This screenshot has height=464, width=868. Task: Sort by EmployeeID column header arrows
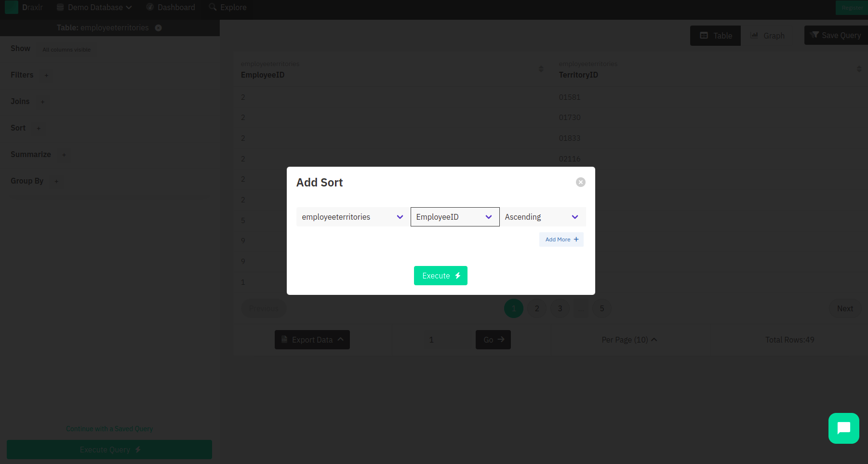541,69
